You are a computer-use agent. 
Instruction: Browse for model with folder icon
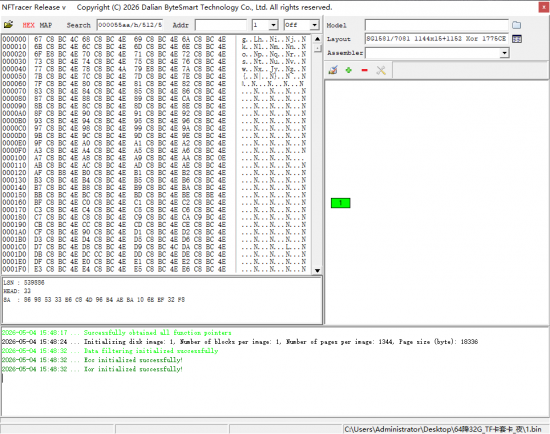click(x=516, y=25)
